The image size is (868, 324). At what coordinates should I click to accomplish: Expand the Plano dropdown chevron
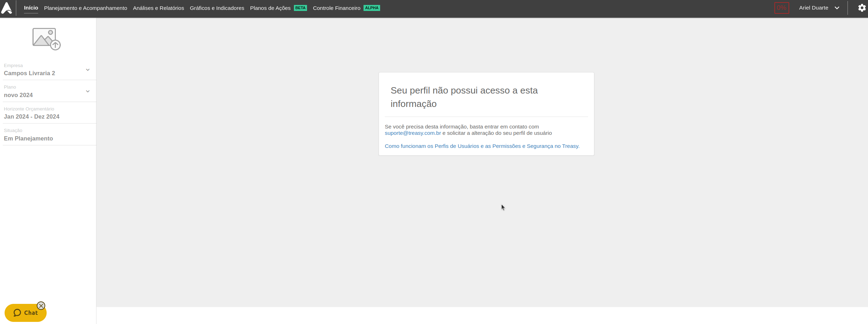pos(88,91)
